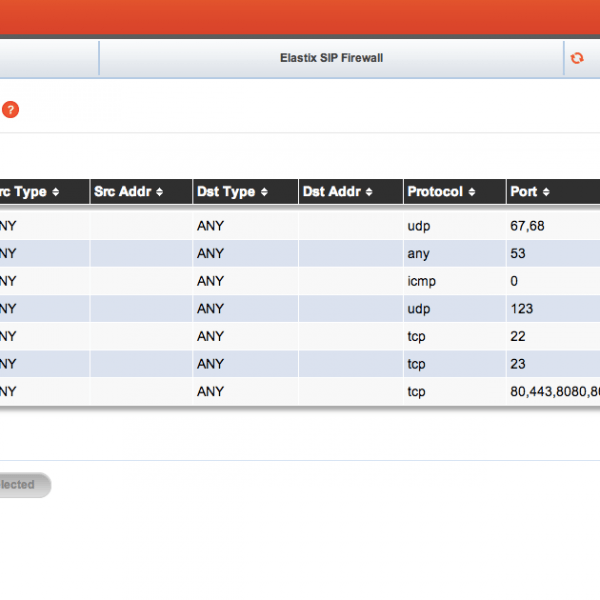The image size is (600, 600).
Task: Click sort arrows next to Protocol
Action: tap(471, 192)
